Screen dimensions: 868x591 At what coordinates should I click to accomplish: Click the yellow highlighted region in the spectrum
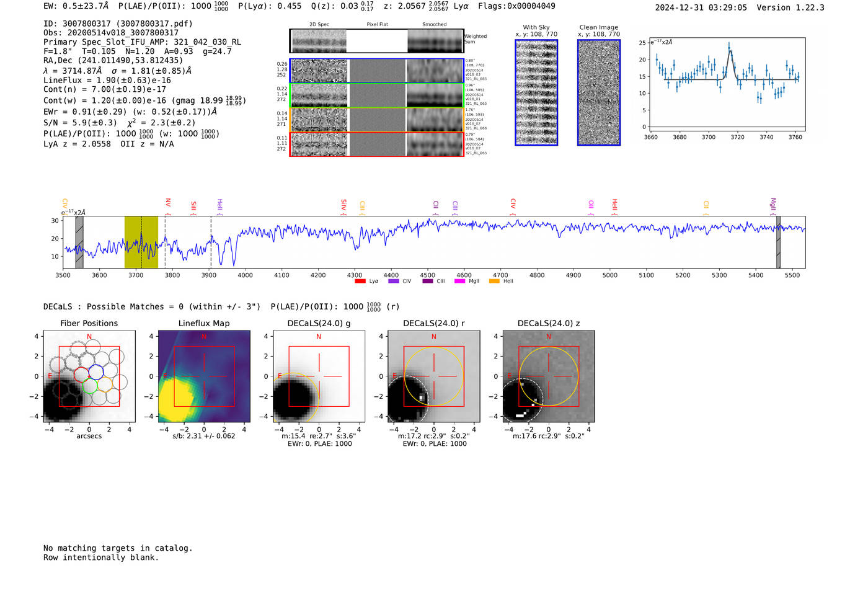coord(141,242)
